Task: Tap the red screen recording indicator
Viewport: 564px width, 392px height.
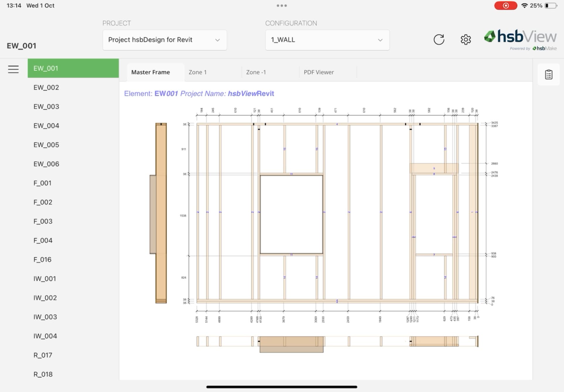Action: [x=505, y=6]
